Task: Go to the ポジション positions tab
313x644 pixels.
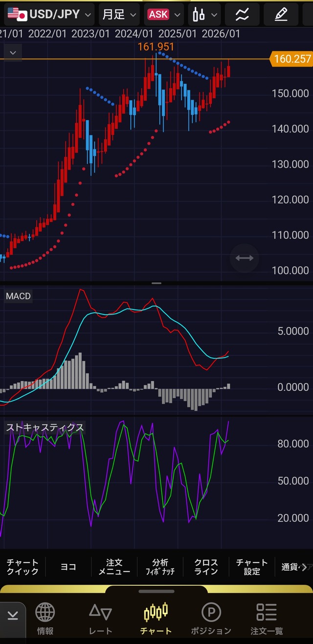Action: (x=211, y=619)
